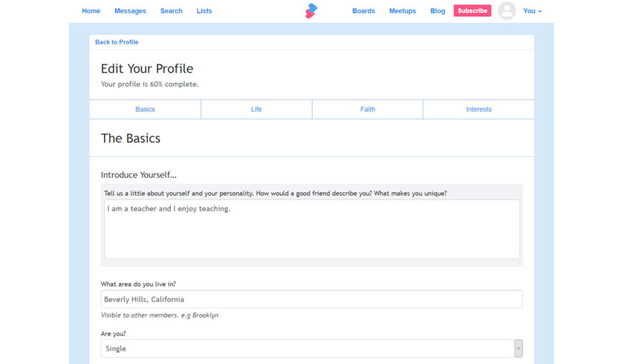
Task: Navigate to Home in the top menu
Action: [91, 11]
